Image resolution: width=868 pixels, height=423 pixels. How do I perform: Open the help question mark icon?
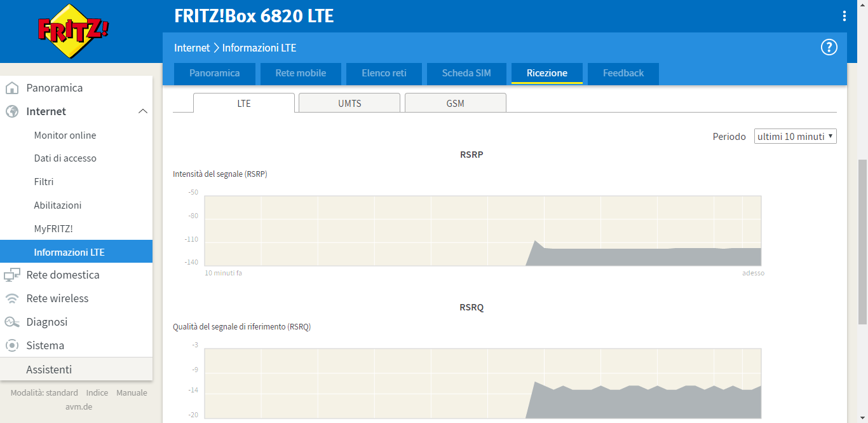click(829, 48)
